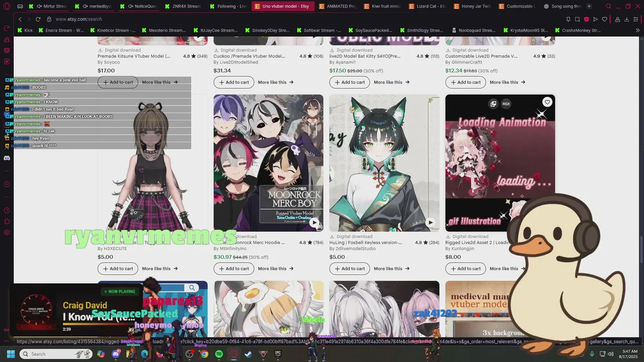The image size is (644, 362).
Task: Open the Discord icon in Opera sidebar
Action: [7, 158]
